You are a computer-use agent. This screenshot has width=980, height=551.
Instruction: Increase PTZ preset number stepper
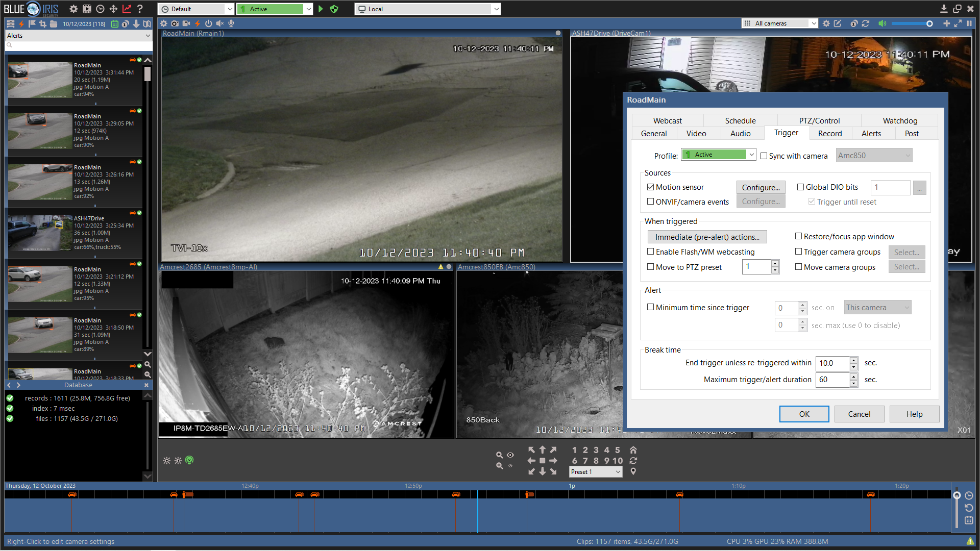775,263
